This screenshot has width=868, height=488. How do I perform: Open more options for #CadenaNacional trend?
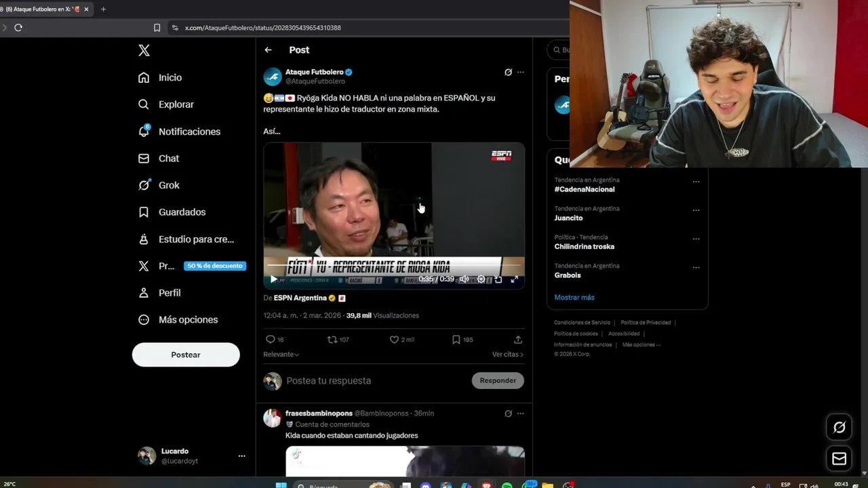pyautogui.click(x=696, y=182)
